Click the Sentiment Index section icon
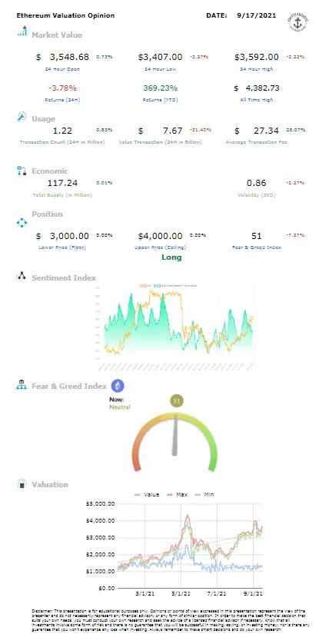This screenshot has height=644, width=332. (21, 277)
